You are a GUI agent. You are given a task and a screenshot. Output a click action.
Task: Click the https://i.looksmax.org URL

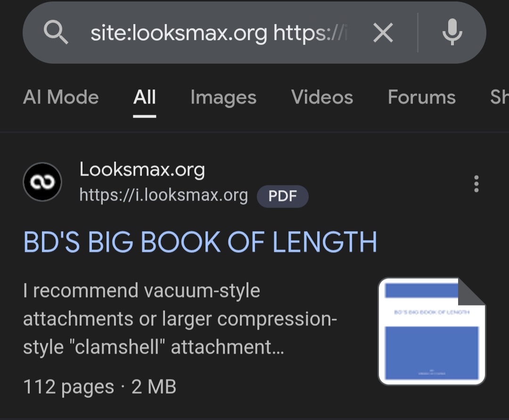(164, 194)
